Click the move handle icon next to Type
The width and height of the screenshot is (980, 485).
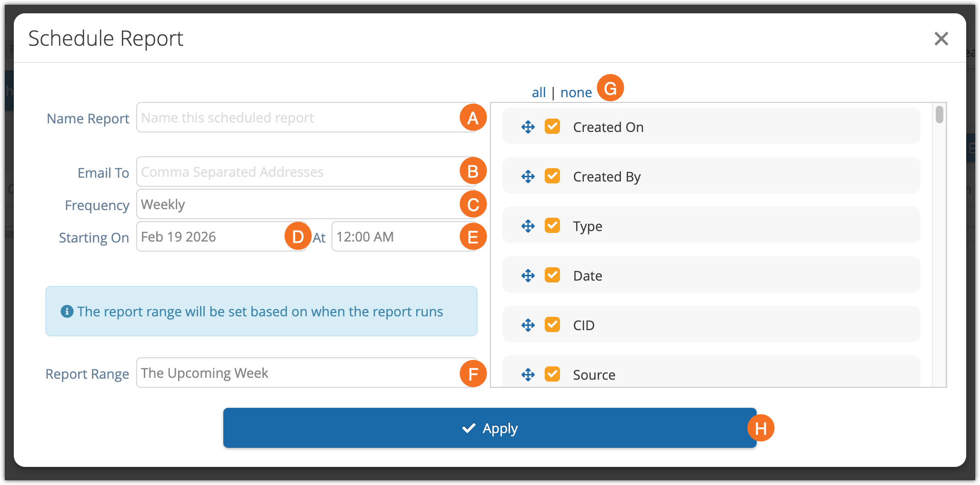pos(528,226)
